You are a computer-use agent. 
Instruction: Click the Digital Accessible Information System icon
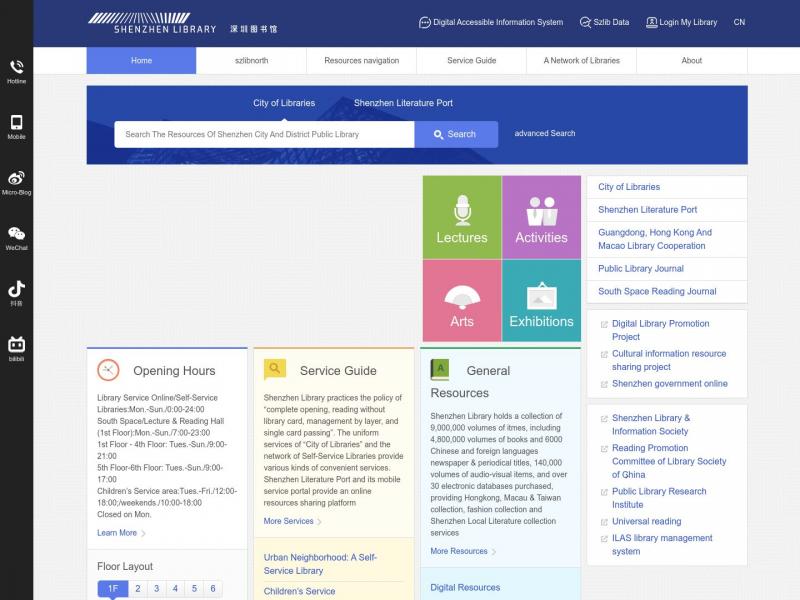point(424,22)
